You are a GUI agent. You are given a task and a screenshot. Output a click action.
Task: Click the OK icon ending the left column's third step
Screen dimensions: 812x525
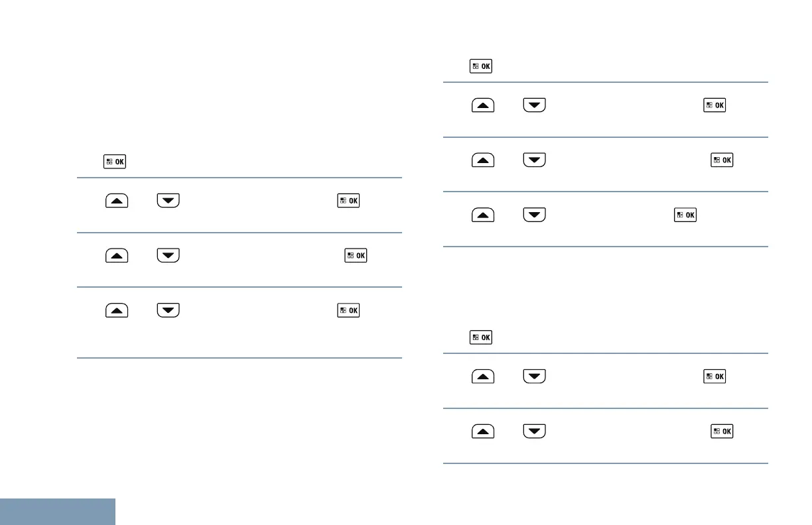[x=348, y=310]
